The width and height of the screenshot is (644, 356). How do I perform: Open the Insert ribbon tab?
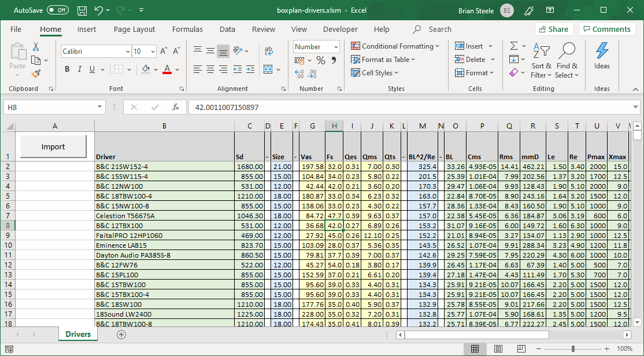click(87, 29)
